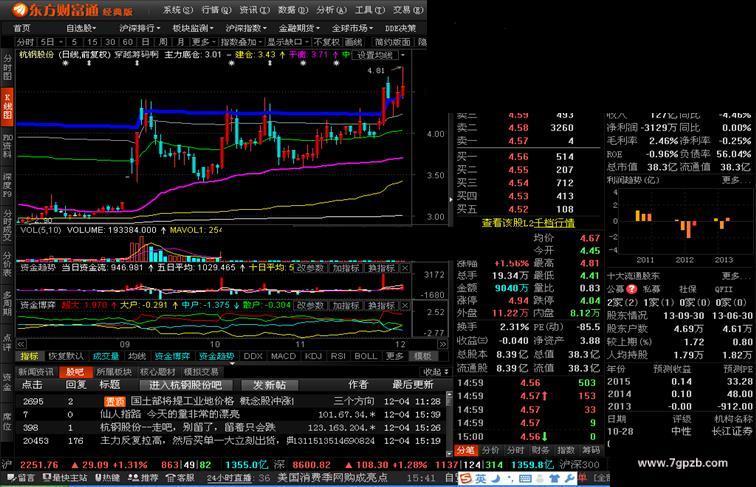Open Sogou soft keyboard icon
Image resolution: width=756 pixels, height=487 pixels.
(526, 478)
